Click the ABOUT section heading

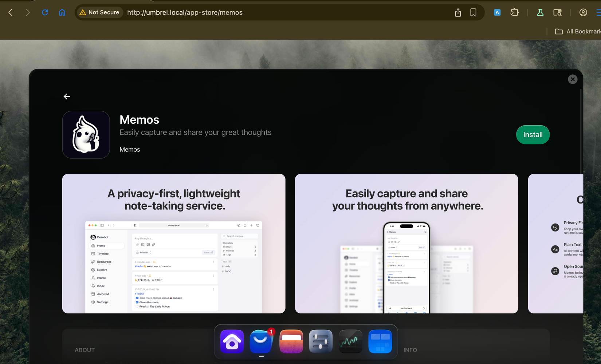(x=85, y=350)
